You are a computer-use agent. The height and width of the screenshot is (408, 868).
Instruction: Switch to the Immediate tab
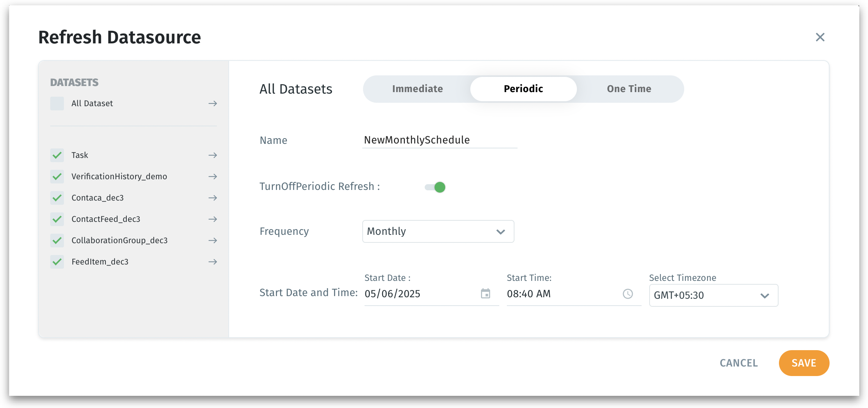coord(417,89)
